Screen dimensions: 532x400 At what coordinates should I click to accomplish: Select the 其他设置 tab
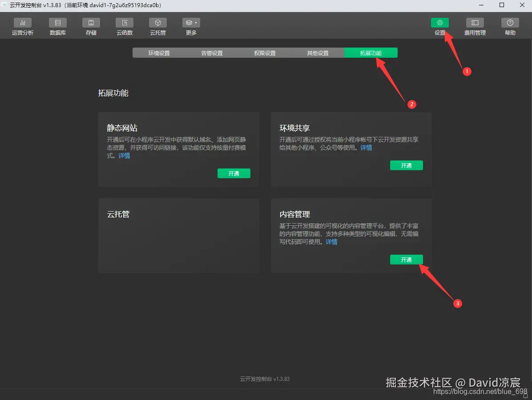pyautogui.click(x=318, y=52)
